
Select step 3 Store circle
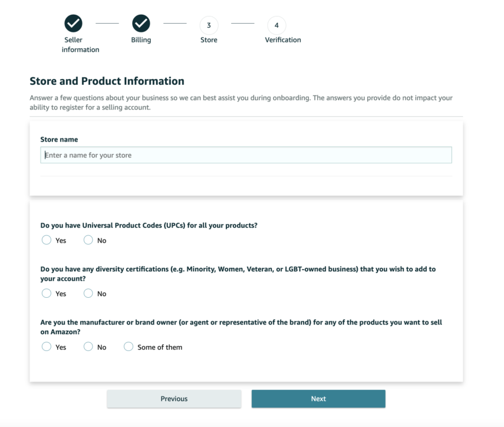[209, 25]
